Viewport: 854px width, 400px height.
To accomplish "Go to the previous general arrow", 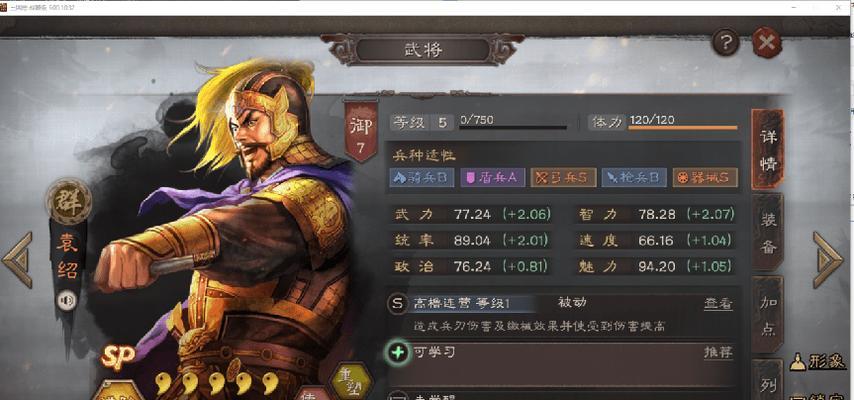I will tap(17, 259).
